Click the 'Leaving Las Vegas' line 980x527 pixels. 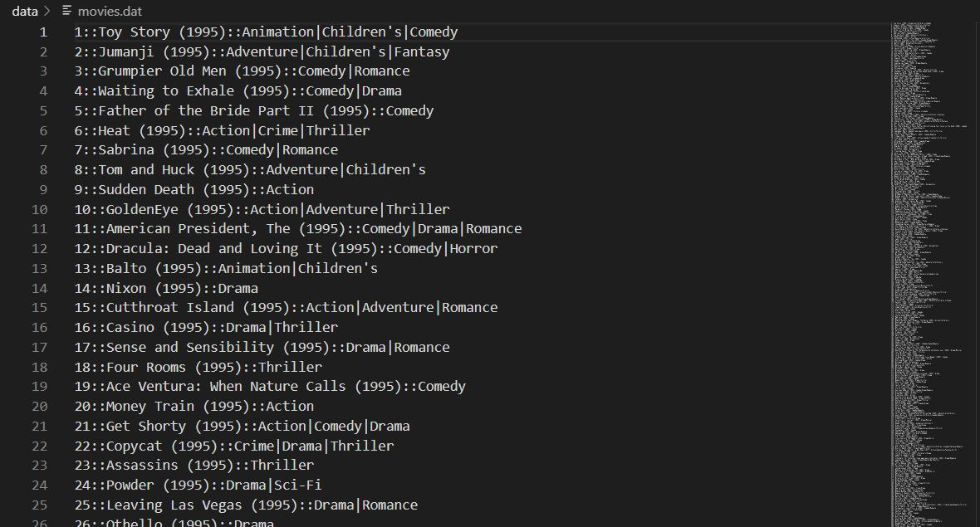pyautogui.click(x=247, y=505)
